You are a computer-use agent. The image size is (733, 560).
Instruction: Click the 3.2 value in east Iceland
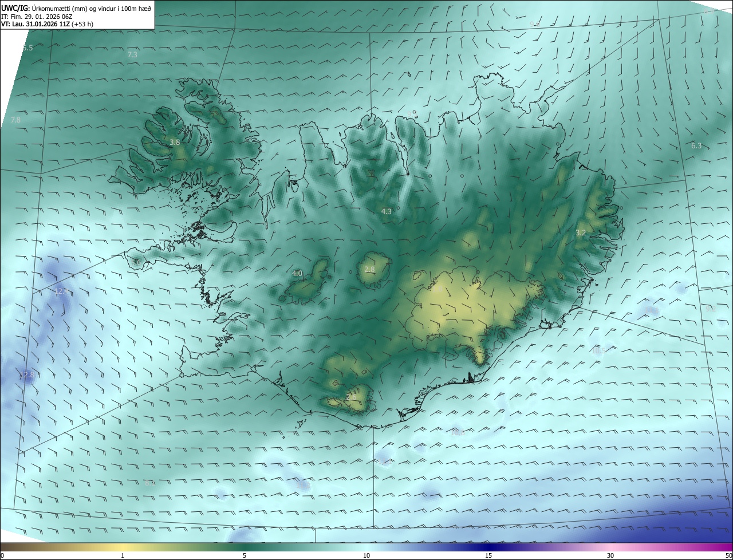coord(581,232)
